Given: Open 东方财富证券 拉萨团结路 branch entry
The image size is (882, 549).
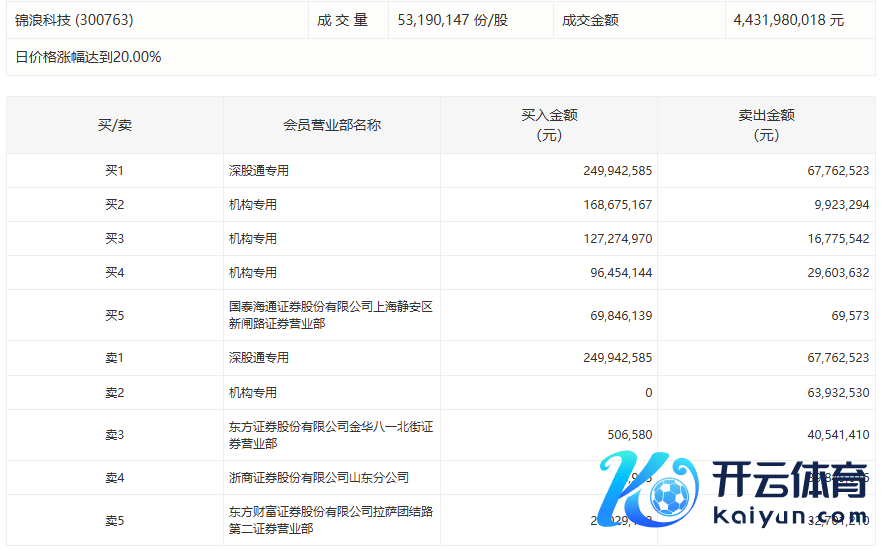Looking at the screenshot, I should pyautogui.click(x=330, y=520).
